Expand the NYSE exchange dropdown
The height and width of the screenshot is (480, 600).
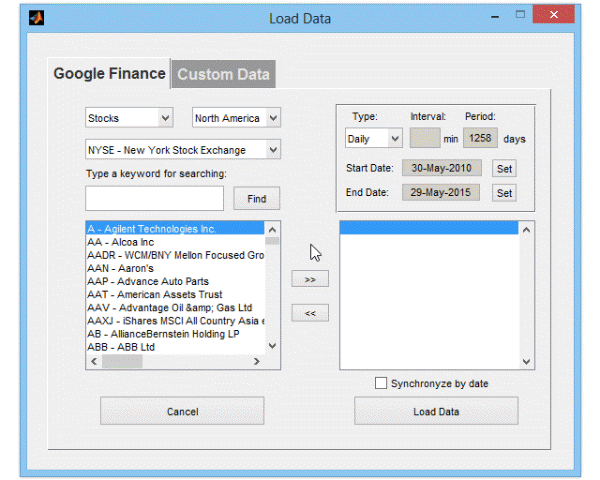pos(183,150)
